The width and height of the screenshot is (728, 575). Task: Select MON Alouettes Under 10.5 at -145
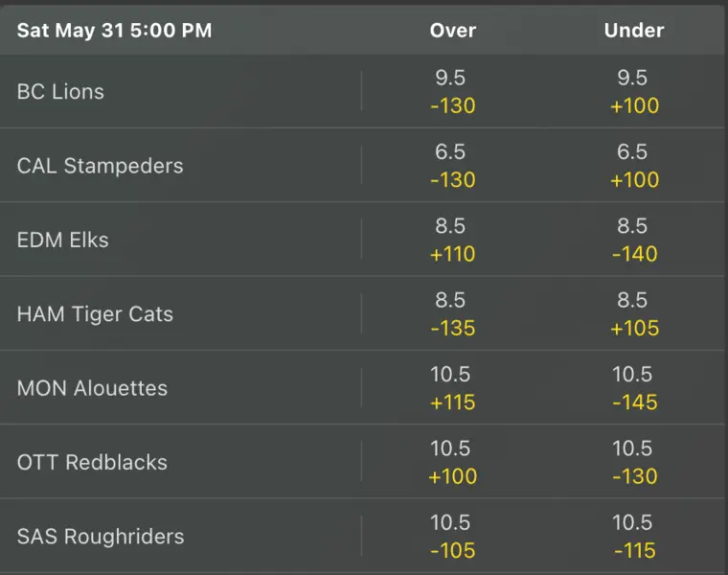click(634, 388)
